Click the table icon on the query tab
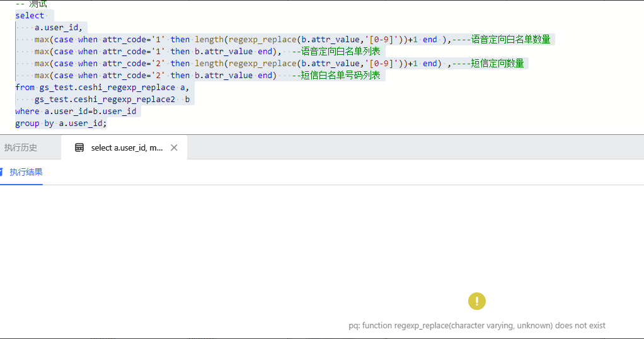This screenshot has height=339, width=644. (79, 147)
